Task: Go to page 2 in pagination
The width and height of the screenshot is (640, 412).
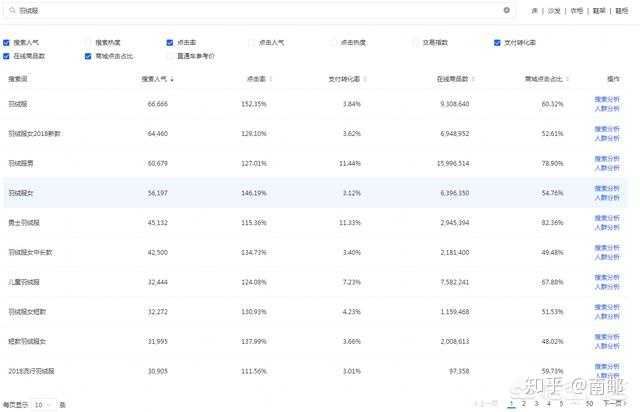Action: pyautogui.click(x=523, y=404)
